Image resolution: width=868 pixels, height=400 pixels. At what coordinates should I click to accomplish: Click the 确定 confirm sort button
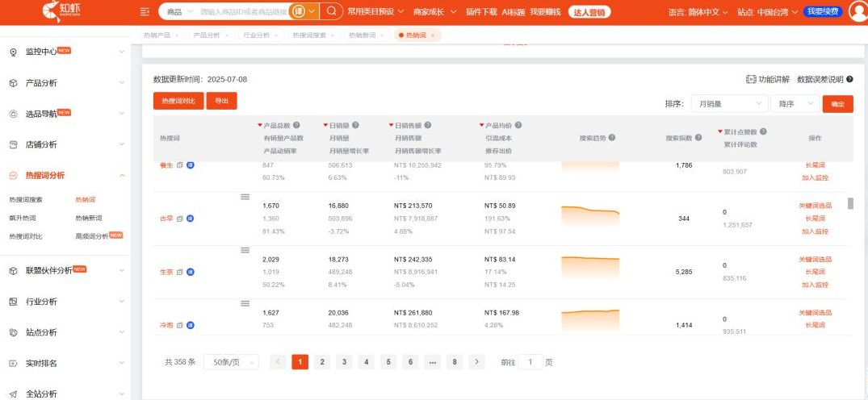click(x=837, y=104)
